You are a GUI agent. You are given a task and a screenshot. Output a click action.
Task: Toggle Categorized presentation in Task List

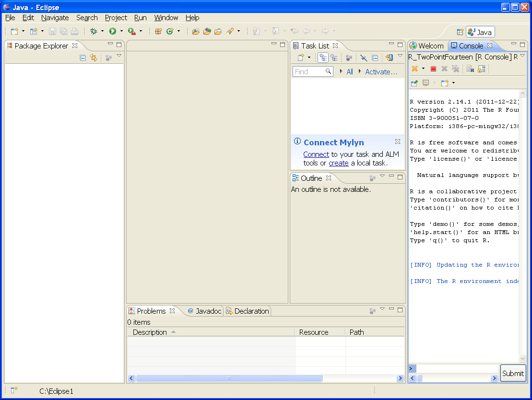pyautogui.click(x=323, y=58)
